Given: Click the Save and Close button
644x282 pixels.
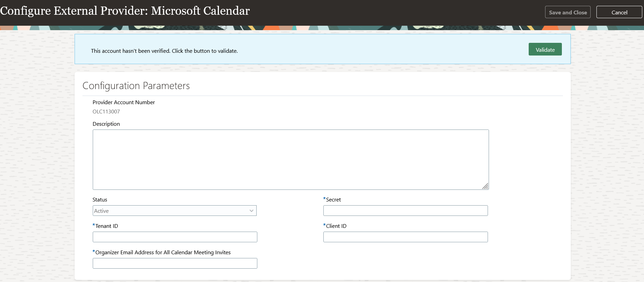Looking at the screenshot, I should [x=568, y=12].
